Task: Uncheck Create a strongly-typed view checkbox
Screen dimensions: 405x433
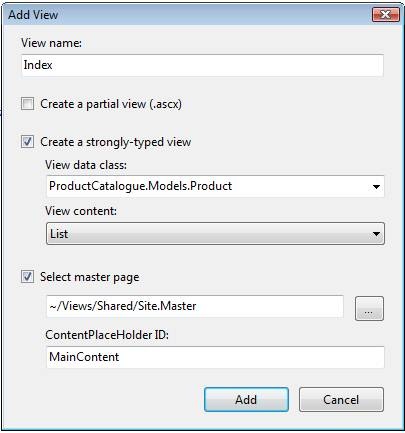Action: (x=27, y=142)
